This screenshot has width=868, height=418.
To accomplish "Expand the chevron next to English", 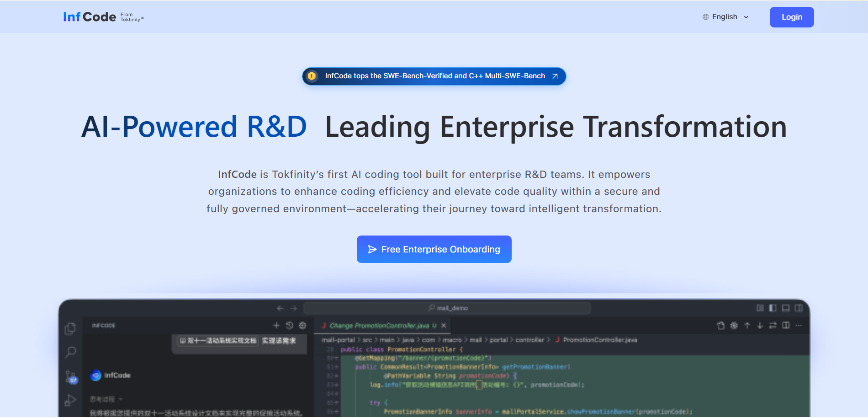I will click(746, 17).
